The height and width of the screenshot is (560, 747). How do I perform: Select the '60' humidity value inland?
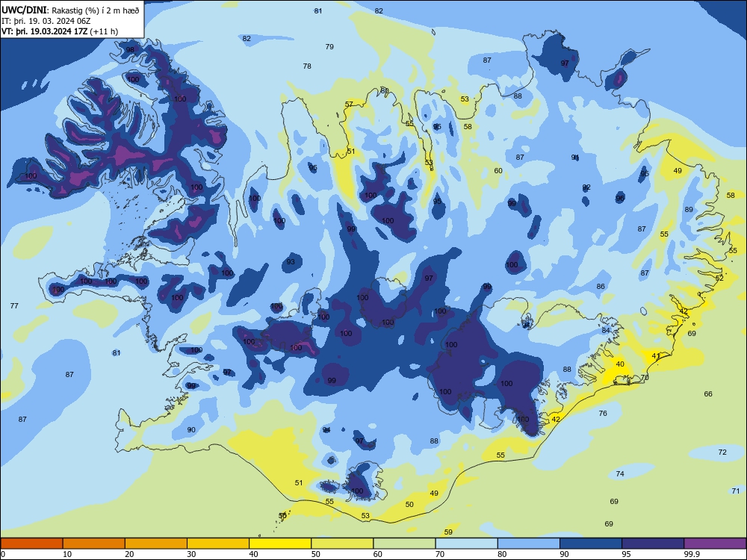click(498, 170)
